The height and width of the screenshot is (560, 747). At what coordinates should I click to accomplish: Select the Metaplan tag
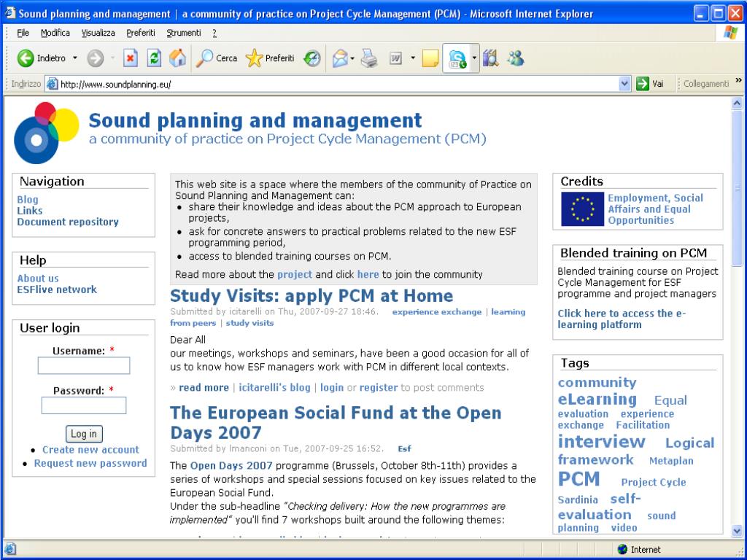coord(671,461)
